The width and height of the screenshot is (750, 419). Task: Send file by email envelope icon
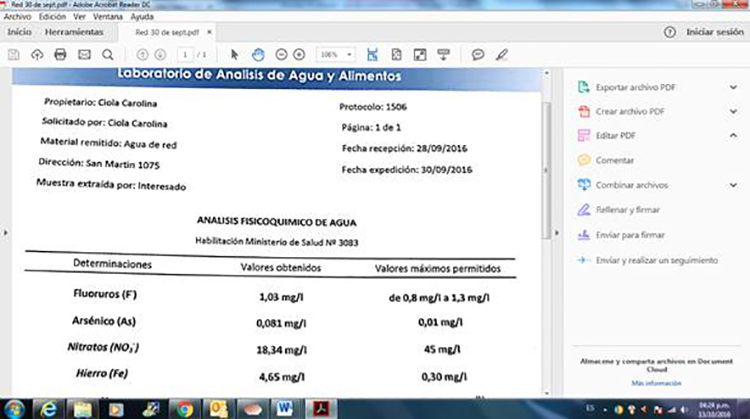click(84, 55)
